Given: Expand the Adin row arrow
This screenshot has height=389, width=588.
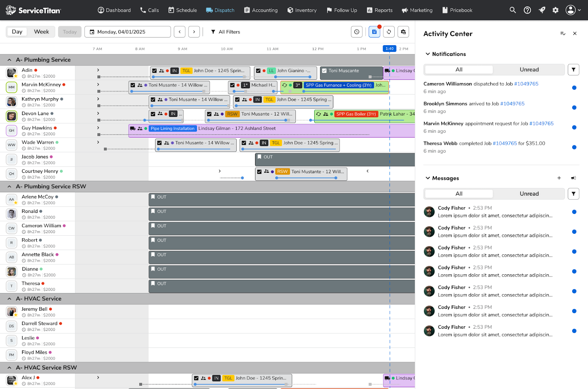Looking at the screenshot, I should pos(98,70).
